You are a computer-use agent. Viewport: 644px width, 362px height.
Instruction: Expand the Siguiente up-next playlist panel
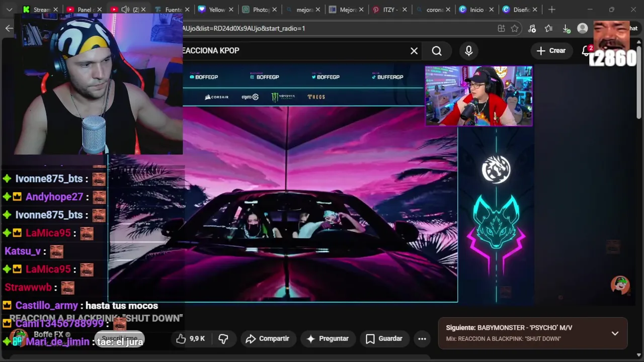(615, 333)
